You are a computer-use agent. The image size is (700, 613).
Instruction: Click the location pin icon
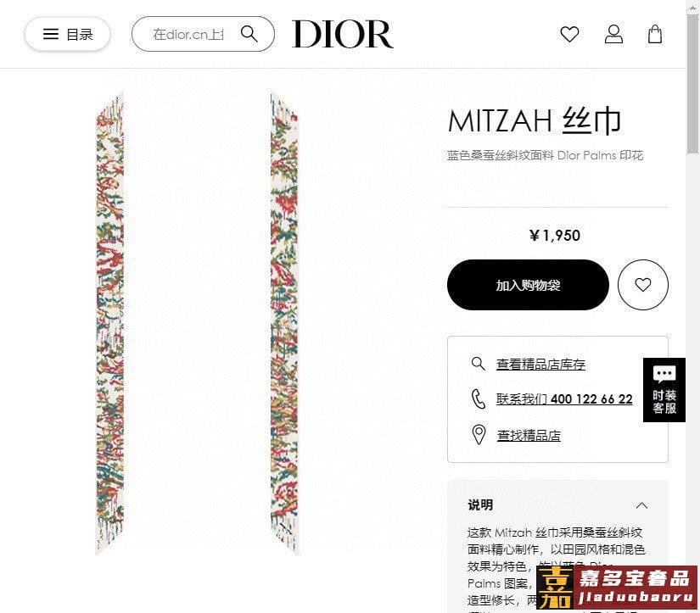[x=479, y=435]
